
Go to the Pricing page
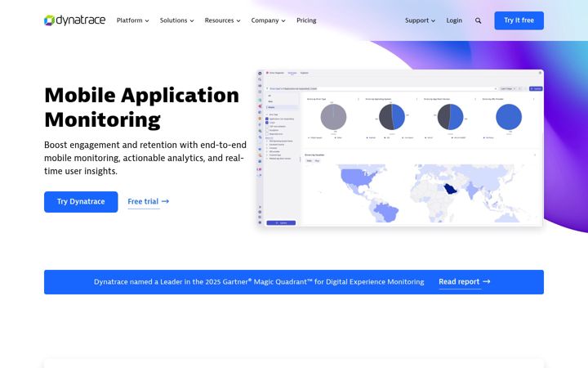pos(306,20)
